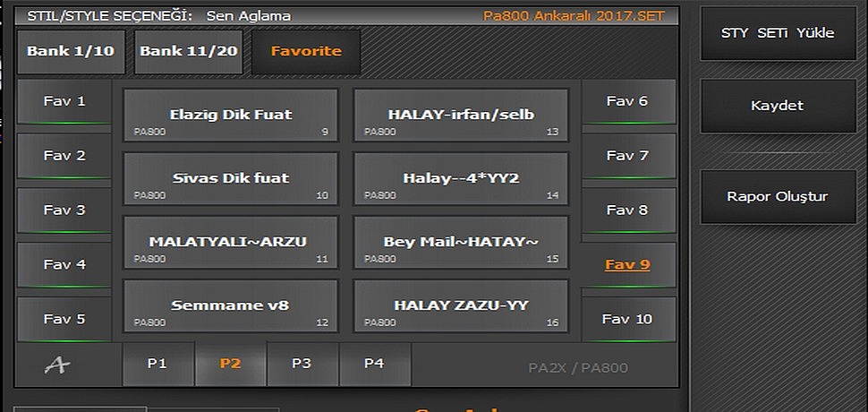Click the Kaydet save button
The width and height of the screenshot is (868, 412).
point(778,106)
